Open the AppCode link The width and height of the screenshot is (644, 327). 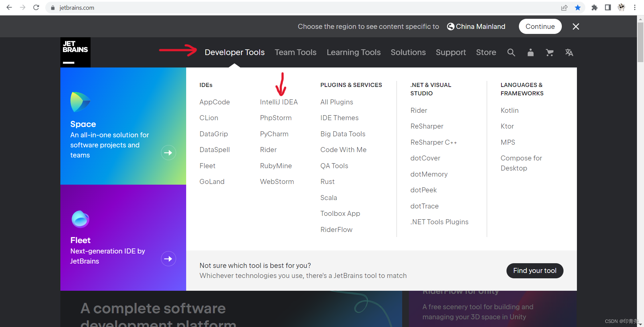215,102
